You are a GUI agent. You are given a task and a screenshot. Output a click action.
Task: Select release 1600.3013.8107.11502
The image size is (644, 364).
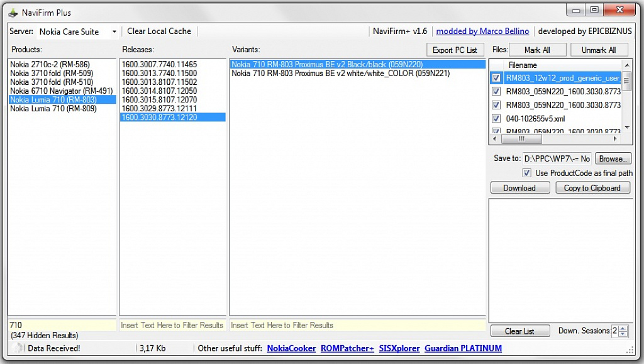pyautogui.click(x=173, y=82)
